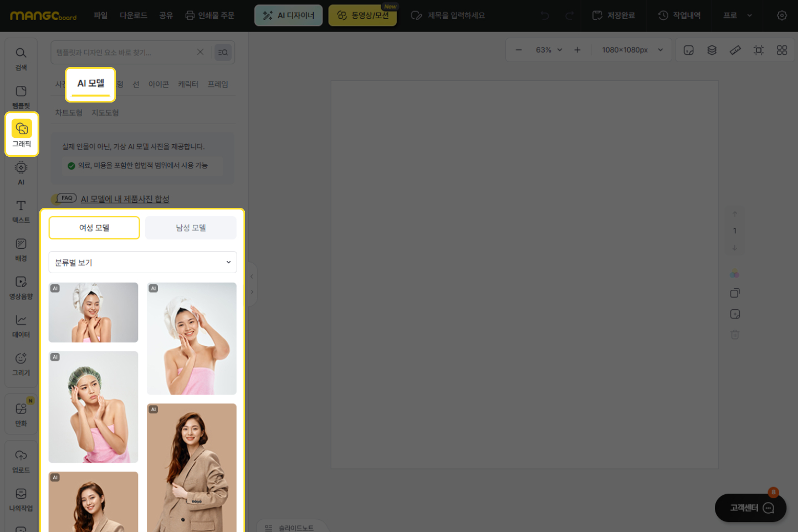Click the duplicate page icon beside canvas
This screenshot has width=798, height=532.
(x=735, y=293)
